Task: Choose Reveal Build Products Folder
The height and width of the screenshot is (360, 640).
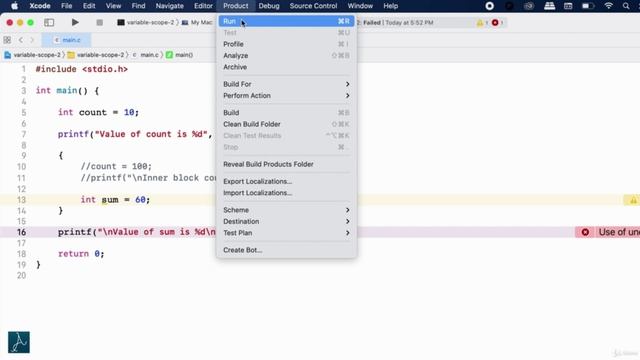Action: coord(286,164)
